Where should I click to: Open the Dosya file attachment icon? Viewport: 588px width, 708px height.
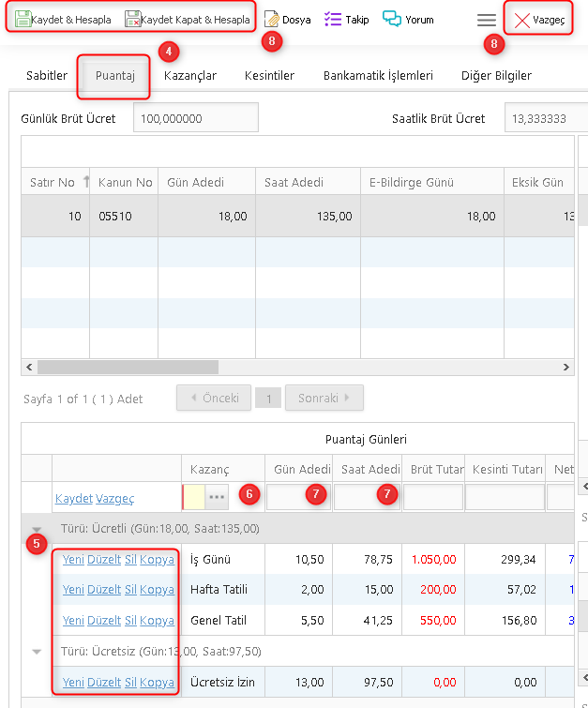click(x=272, y=19)
